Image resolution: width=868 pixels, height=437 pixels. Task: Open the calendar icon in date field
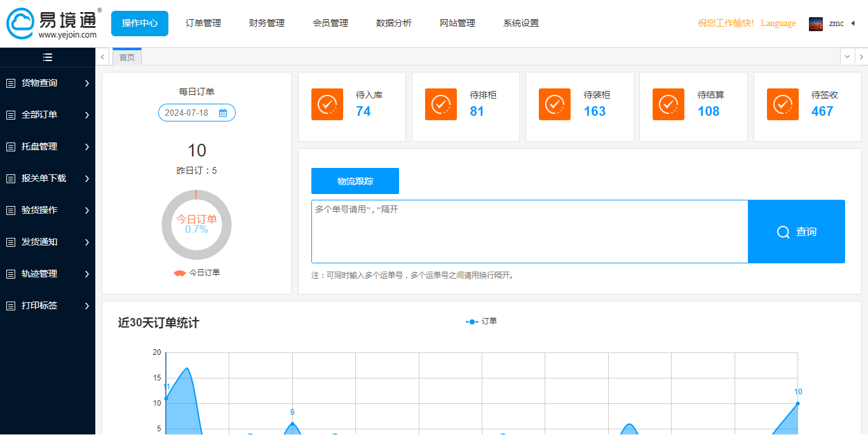click(x=223, y=113)
